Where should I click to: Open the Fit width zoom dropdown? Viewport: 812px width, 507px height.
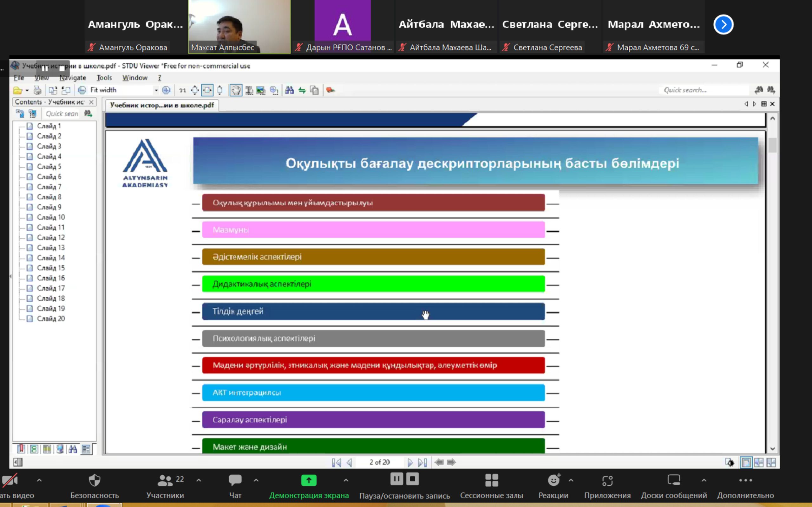(156, 90)
